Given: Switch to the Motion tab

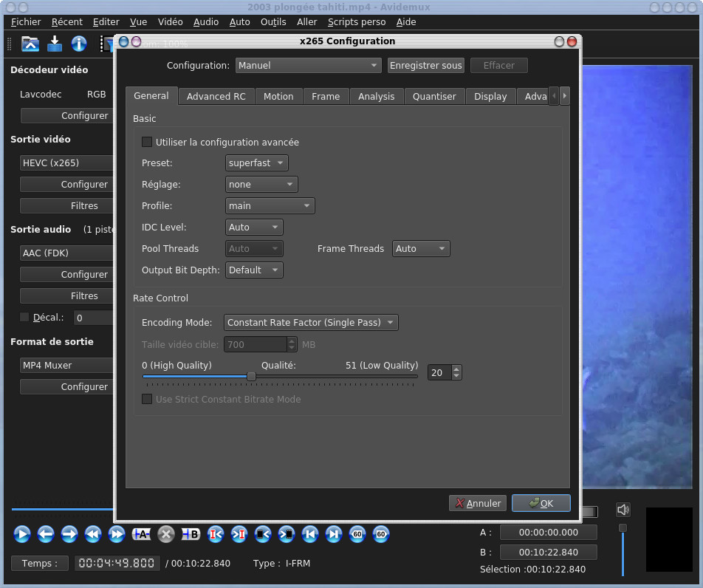Looking at the screenshot, I should [x=278, y=96].
